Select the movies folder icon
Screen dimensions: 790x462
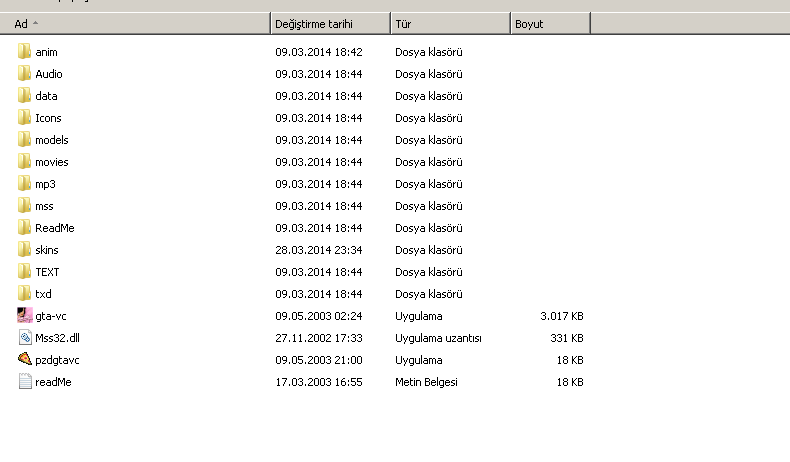pos(24,162)
